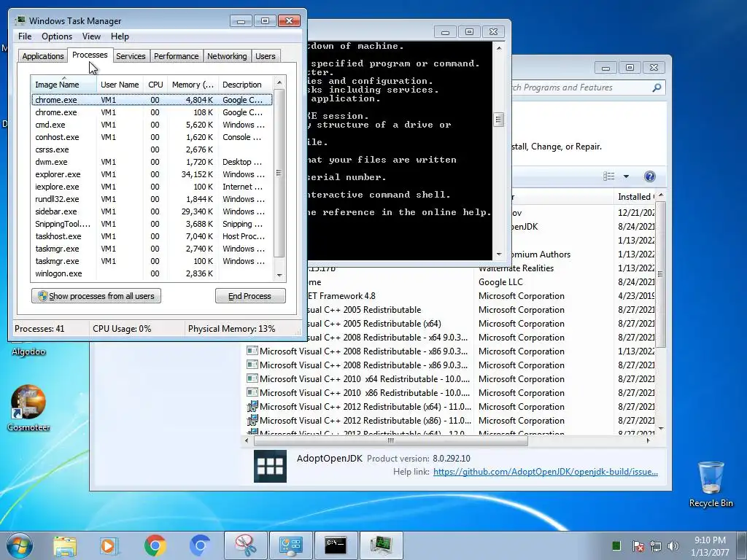Viewport: 747px width, 560px height.
Task: Sort processes by Image Name column
Action: 64,85
